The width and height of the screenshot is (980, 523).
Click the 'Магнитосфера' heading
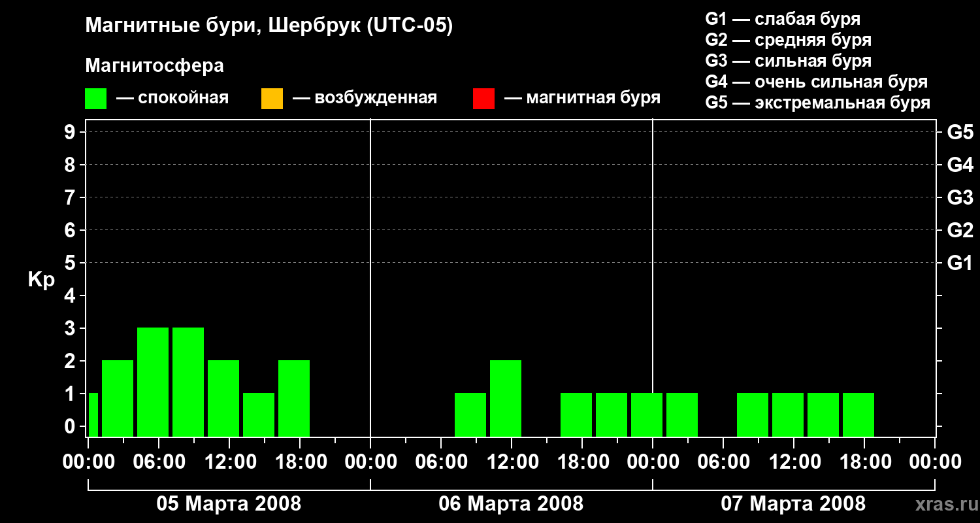(x=155, y=66)
